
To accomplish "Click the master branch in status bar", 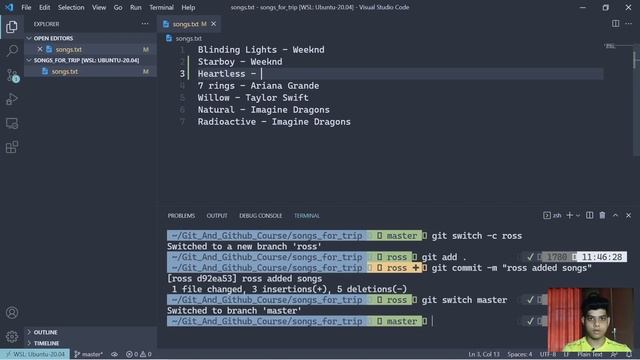I will click(x=89, y=354).
